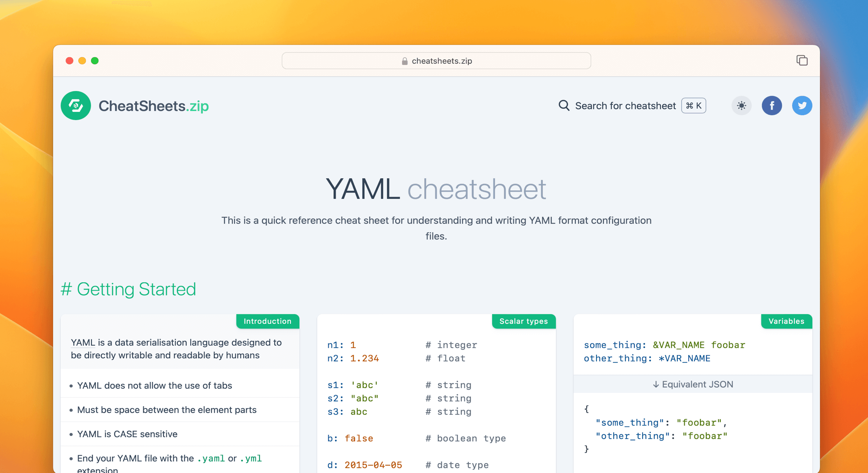The image size is (868, 473).
Task: Open the Twitter share icon
Action: tap(802, 106)
